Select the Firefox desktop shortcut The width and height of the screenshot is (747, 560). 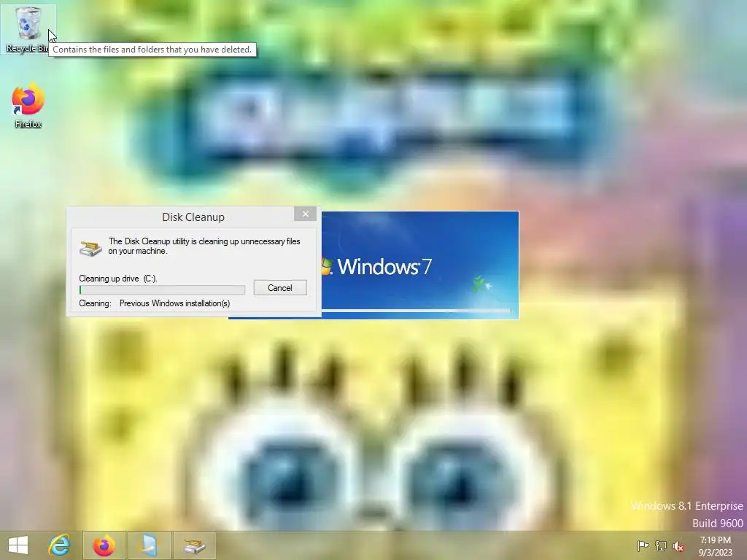pyautogui.click(x=28, y=106)
